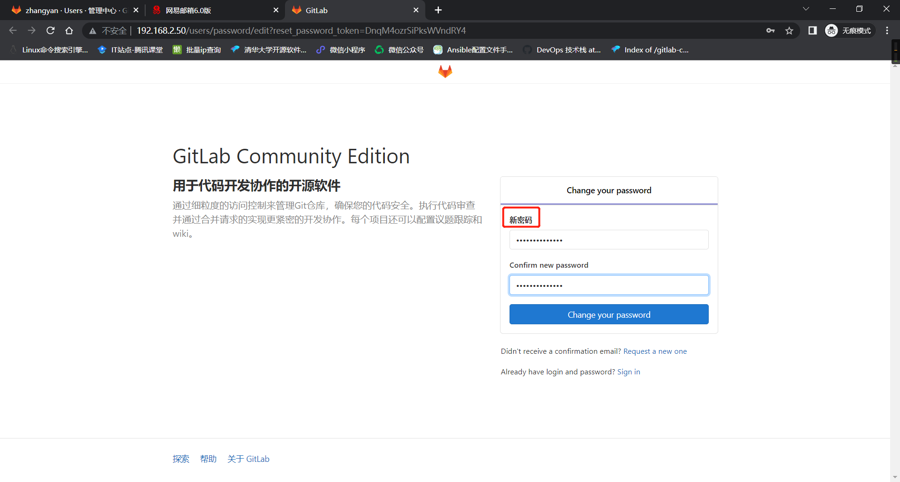Expand the tab search dropdown arrow

pyautogui.click(x=806, y=10)
